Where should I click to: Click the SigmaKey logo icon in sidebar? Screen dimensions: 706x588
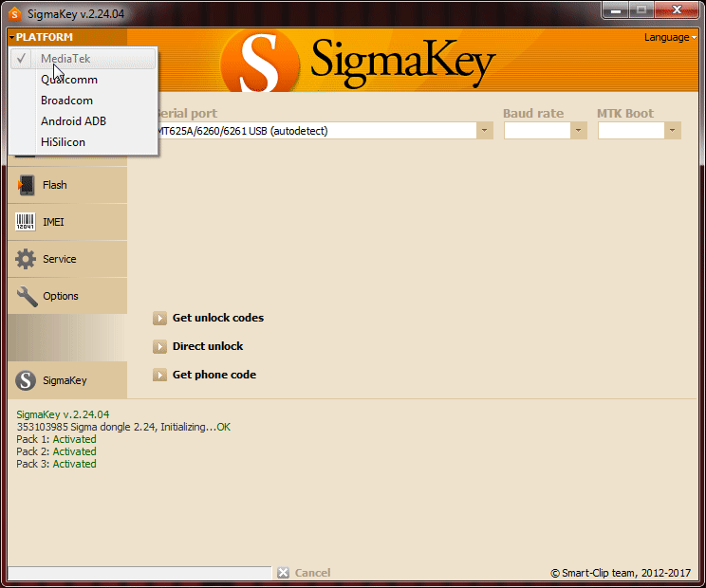[26, 380]
